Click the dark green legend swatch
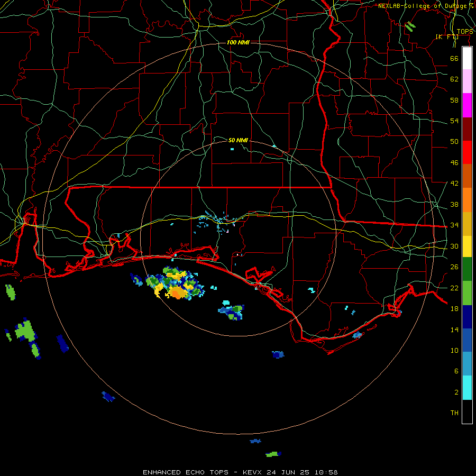 tap(467, 269)
